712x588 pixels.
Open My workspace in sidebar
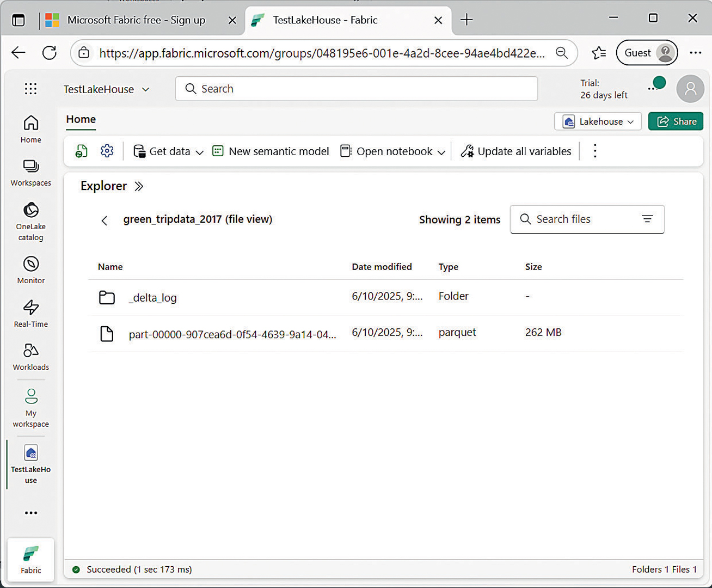31,408
